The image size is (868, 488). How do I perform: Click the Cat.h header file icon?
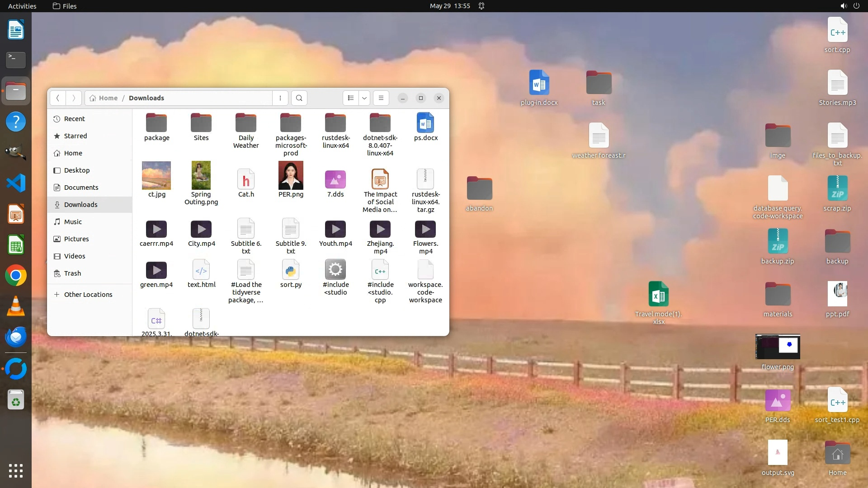246,180
